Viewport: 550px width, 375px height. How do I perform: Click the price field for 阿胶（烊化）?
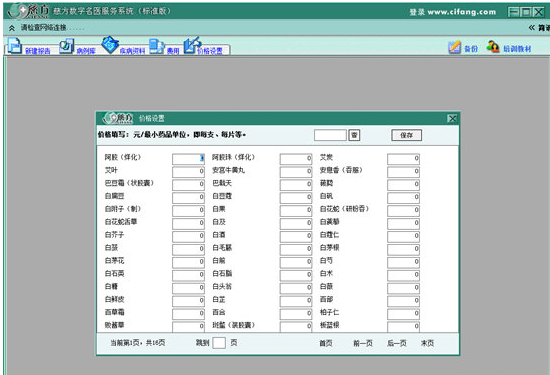[x=188, y=159]
